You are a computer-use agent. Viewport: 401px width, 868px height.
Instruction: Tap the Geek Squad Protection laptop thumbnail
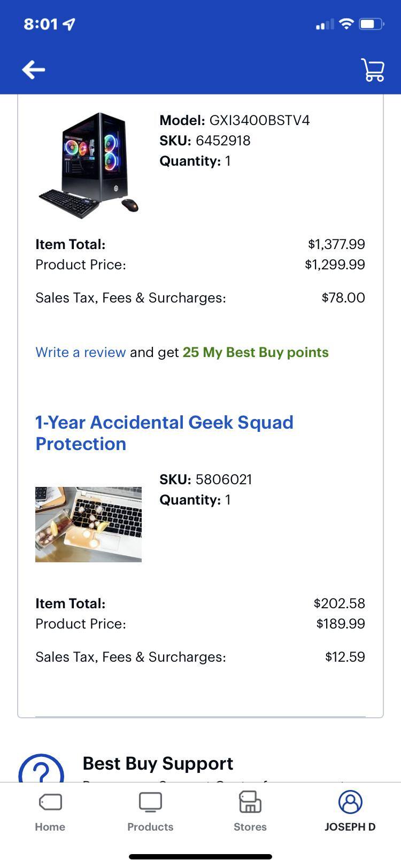(89, 524)
